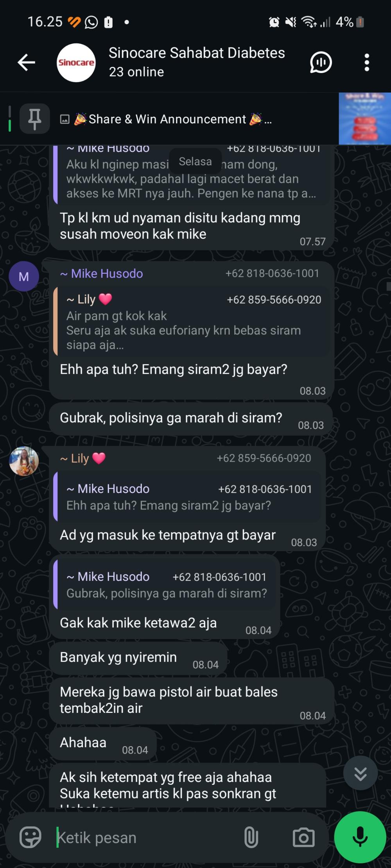Open the pinned announcement image thumbnail

coord(365,119)
